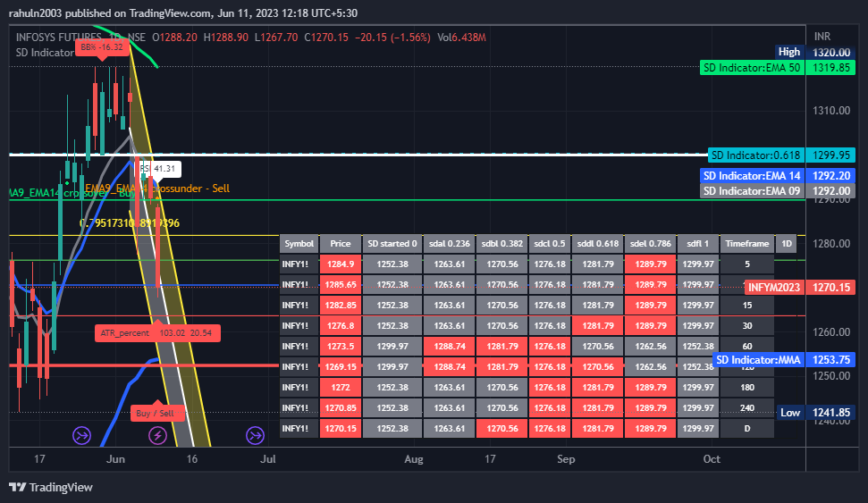868x503 pixels.
Task: Click the sdcl 0.5 column header
Action: point(550,244)
